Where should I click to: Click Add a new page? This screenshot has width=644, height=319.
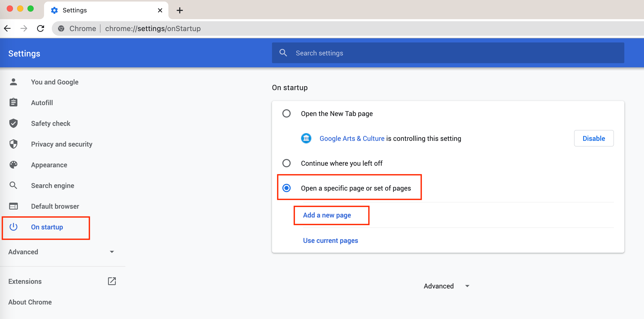327,215
